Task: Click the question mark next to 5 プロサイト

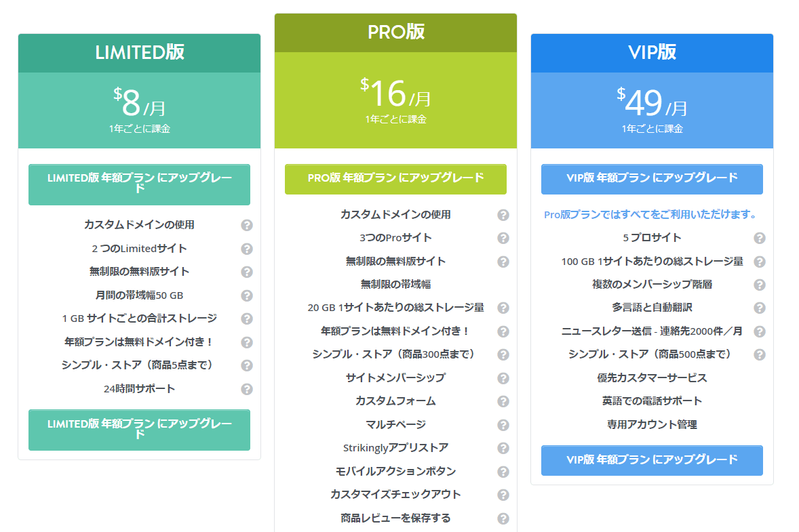Action: 760,239
